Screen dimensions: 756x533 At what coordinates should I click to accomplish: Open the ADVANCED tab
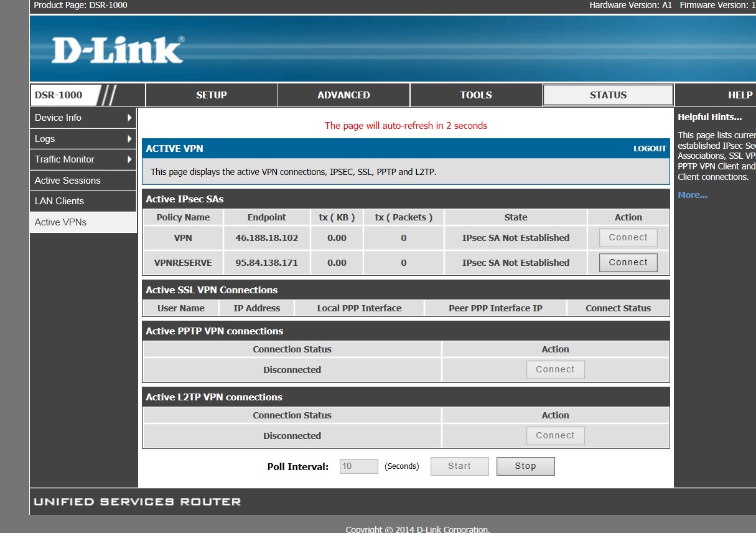[343, 95]
